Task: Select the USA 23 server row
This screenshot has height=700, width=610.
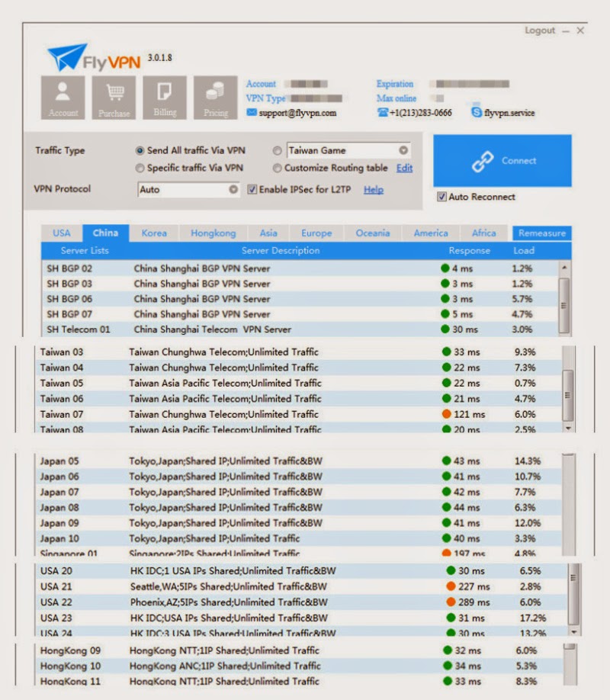Action: tap(301, 618)
